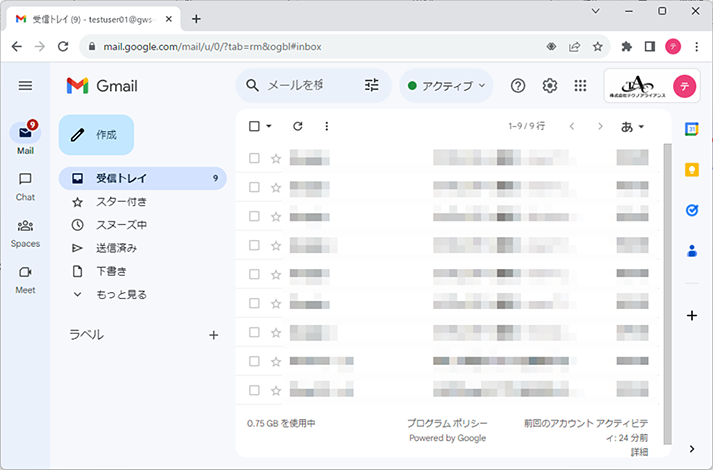The image size is (713, 470).
Task: Go back in browser history
Action: tap(16, 46)
